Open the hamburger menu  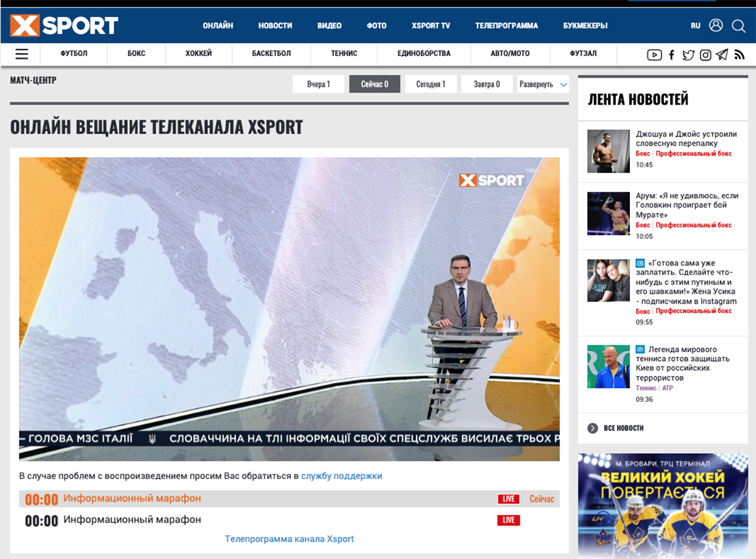pos(22,54)
